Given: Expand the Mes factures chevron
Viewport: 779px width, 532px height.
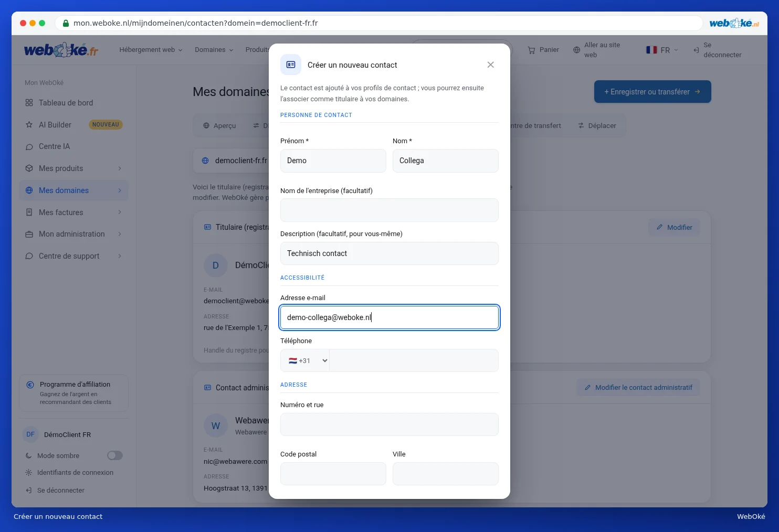Looking at the screenshot, I should (x=120, y=212).
